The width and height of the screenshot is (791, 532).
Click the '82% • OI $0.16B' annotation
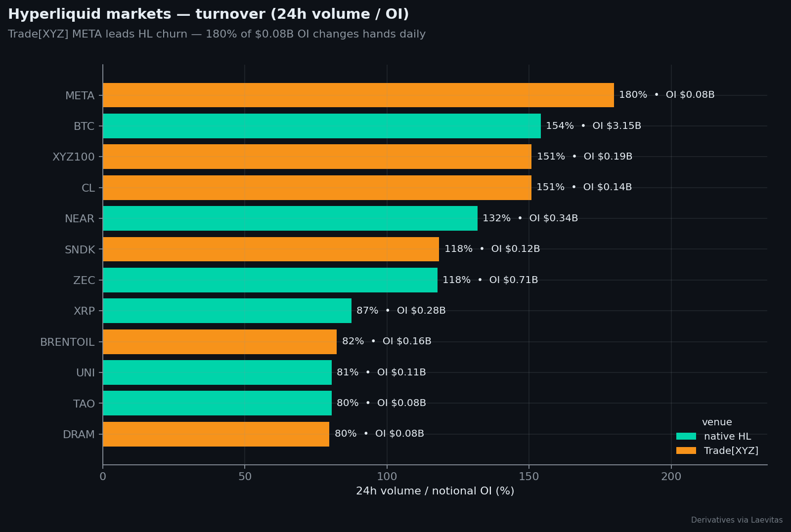pos(387,341)
